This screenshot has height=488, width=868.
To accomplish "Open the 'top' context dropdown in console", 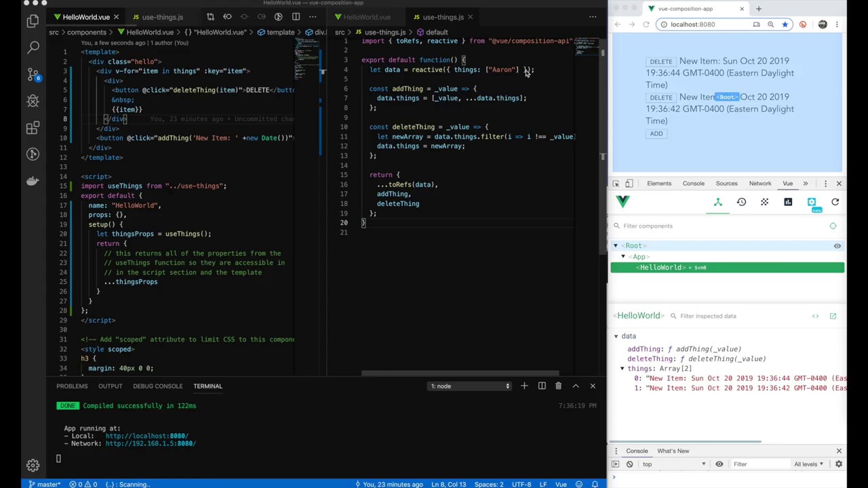I will (x=673, y=464).
